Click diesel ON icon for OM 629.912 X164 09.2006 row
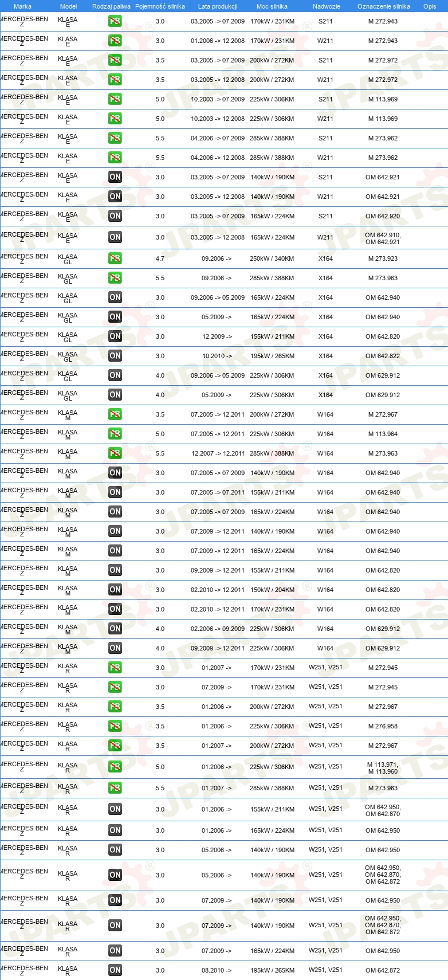The image size is (448, 980). tap(115, 375)
